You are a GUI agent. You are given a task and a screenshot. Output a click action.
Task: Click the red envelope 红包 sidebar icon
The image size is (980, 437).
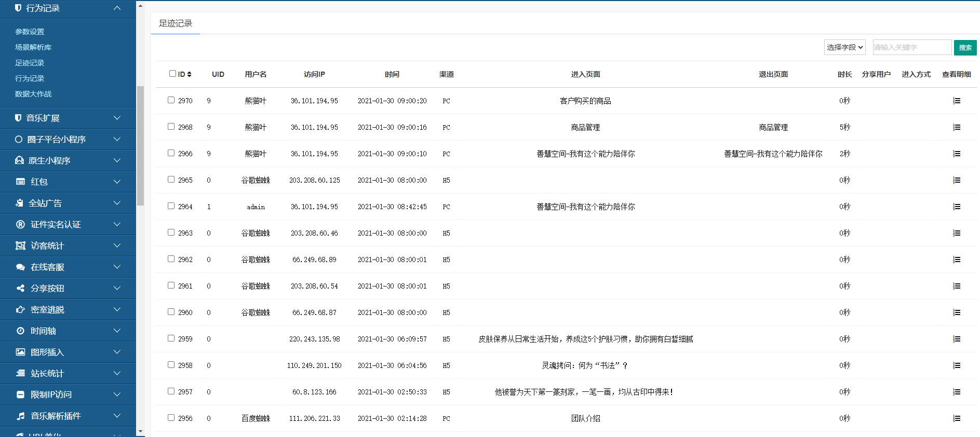click(20, 182)
